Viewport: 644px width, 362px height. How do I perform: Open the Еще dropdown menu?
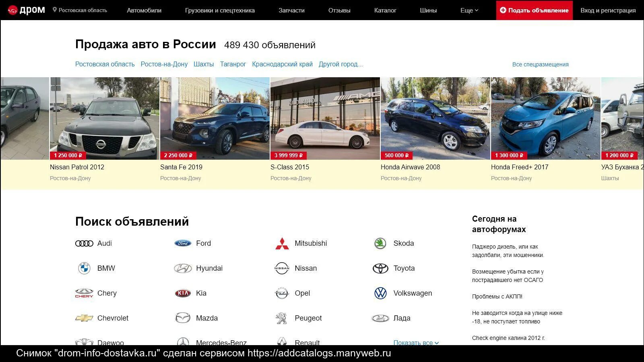click(x=469, y=10)
